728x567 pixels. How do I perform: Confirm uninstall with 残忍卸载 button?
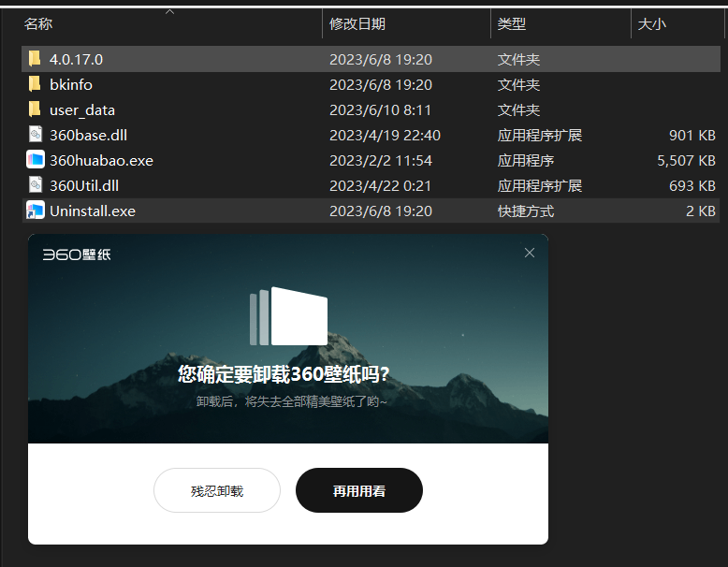point(217,490)
